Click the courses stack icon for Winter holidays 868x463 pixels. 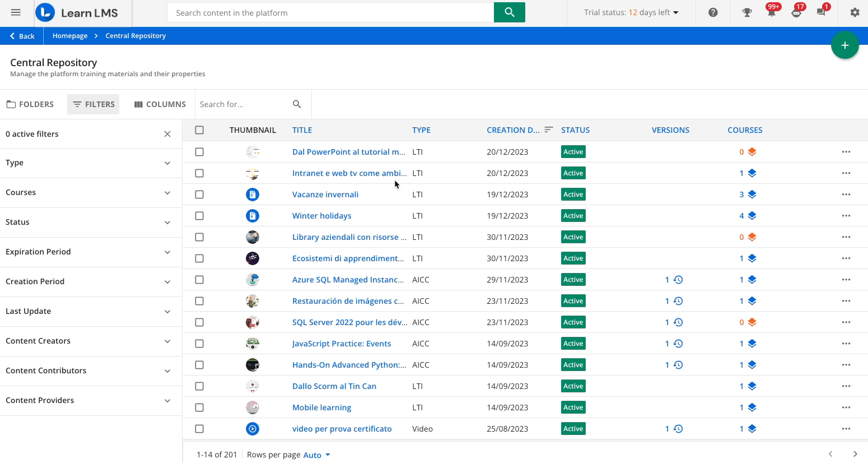751,215
